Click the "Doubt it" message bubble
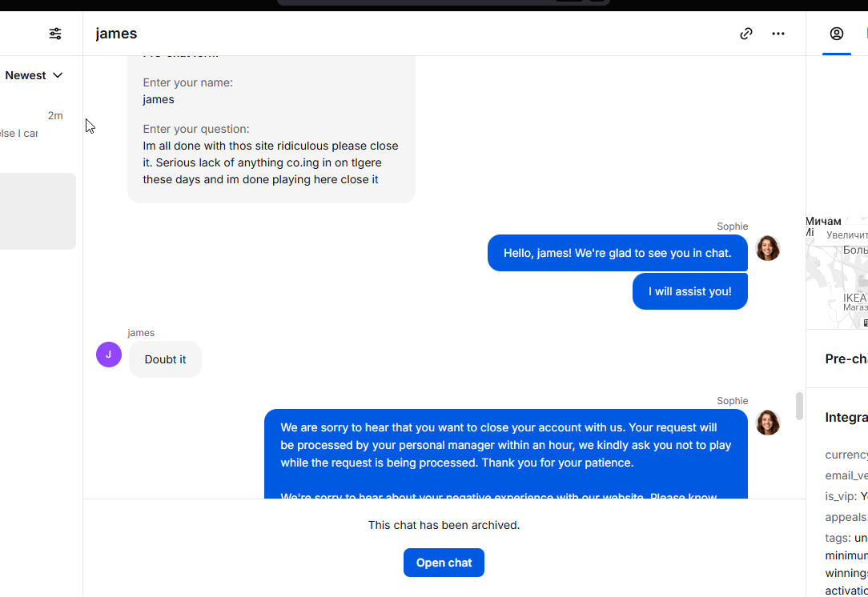Image resolution: width=868 pixels, height=597 pixels. (165, 359)
